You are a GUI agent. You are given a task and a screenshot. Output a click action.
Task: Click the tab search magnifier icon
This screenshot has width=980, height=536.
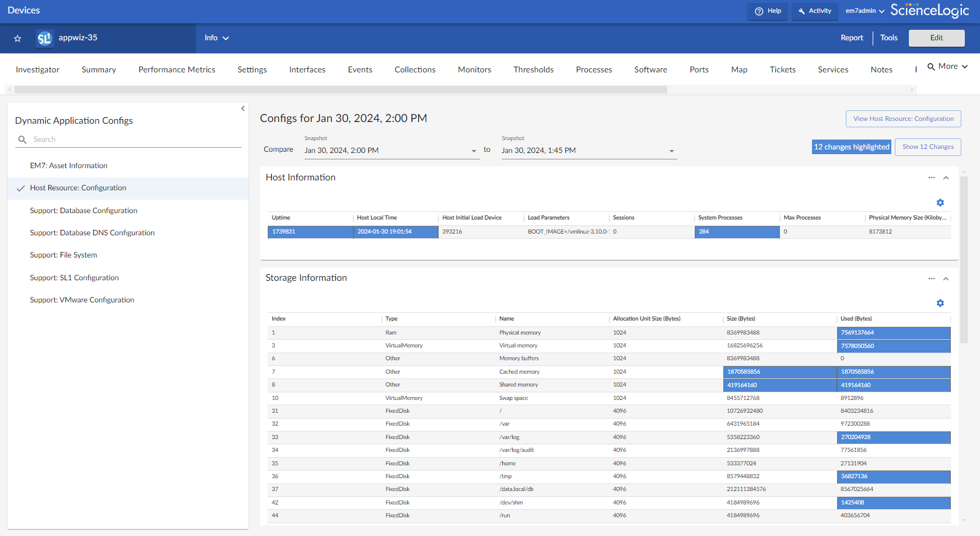[931, 67]
